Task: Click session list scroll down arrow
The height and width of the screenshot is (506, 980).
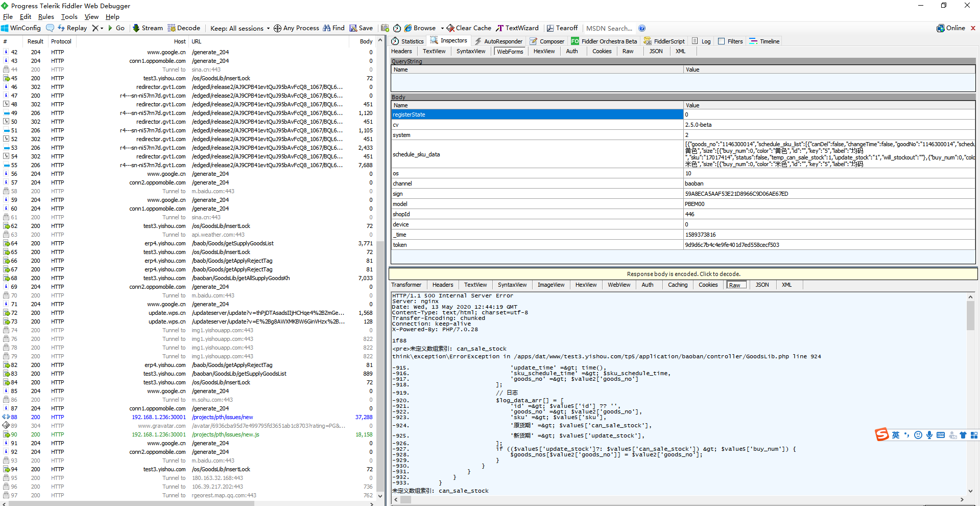Action: coord(380,495)
